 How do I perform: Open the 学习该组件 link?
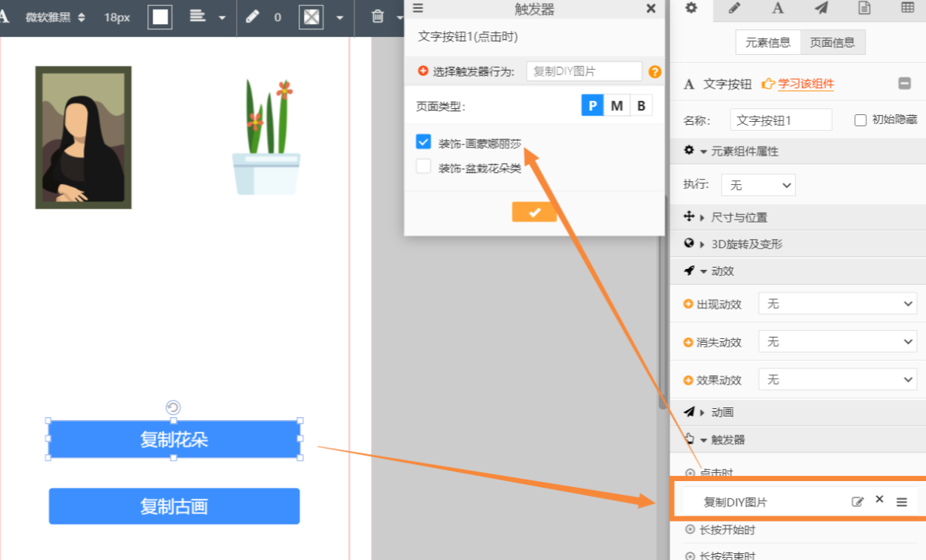805,84
